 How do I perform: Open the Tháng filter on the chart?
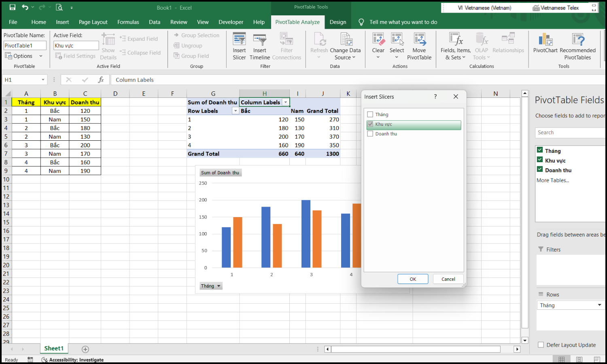pyautogui.click(x=218, y=286)
